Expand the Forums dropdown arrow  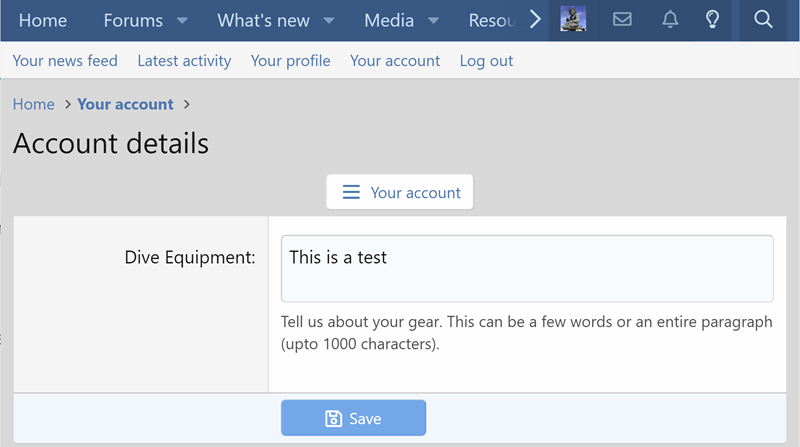point(182,21)
